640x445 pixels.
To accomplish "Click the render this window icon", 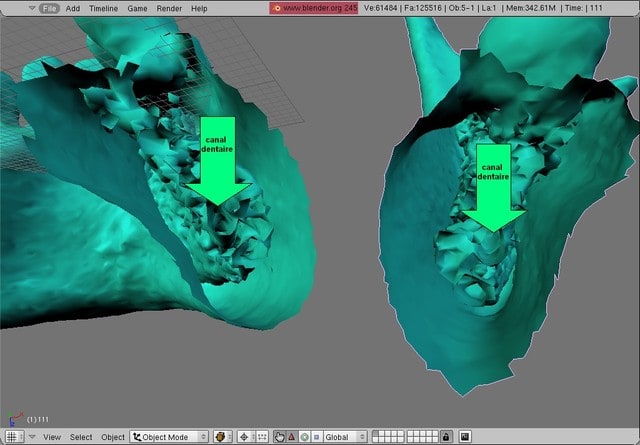I will point(465,437).
